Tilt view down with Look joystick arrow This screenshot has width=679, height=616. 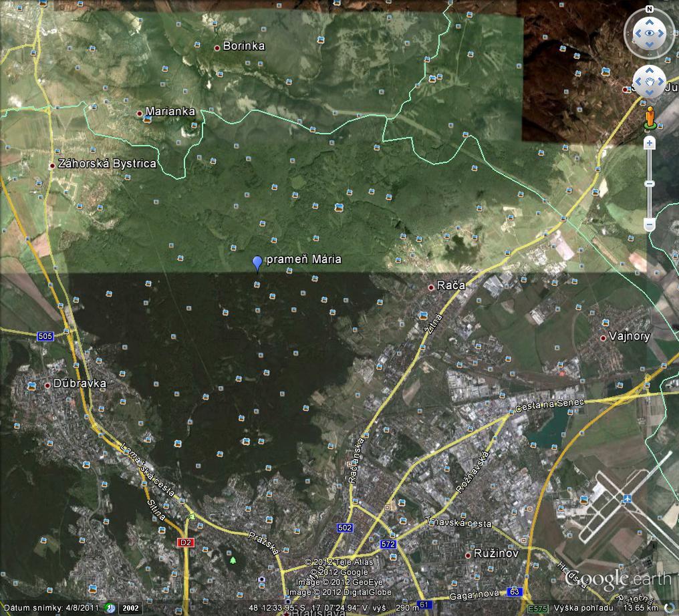point(649,45)
